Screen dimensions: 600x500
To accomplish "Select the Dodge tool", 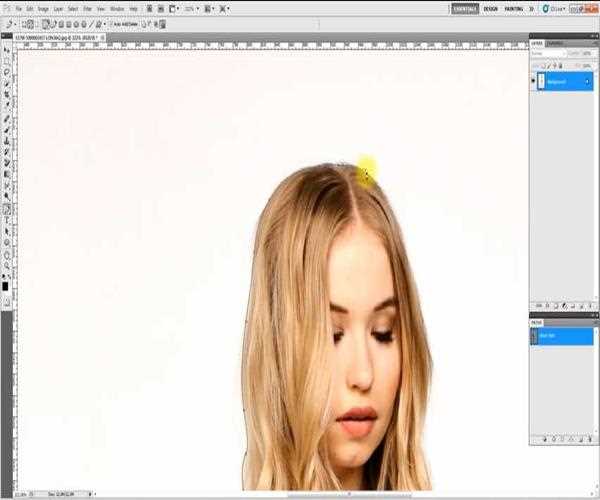I will point(7,196).
